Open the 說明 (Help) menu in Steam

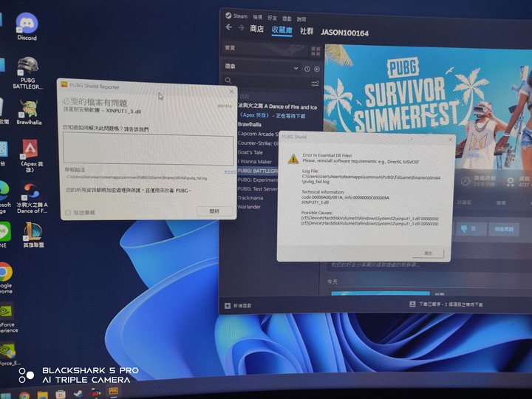tap(301, 19)
